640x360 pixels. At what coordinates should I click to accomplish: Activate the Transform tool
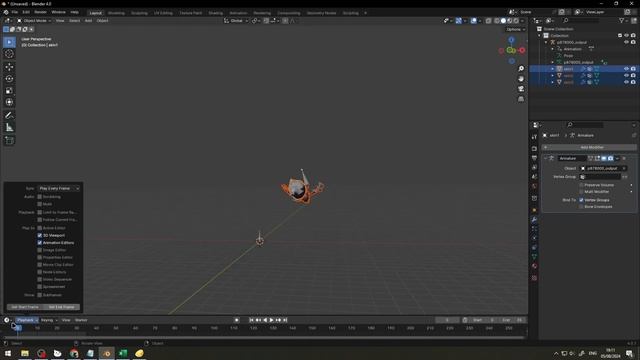click(9, 102)
